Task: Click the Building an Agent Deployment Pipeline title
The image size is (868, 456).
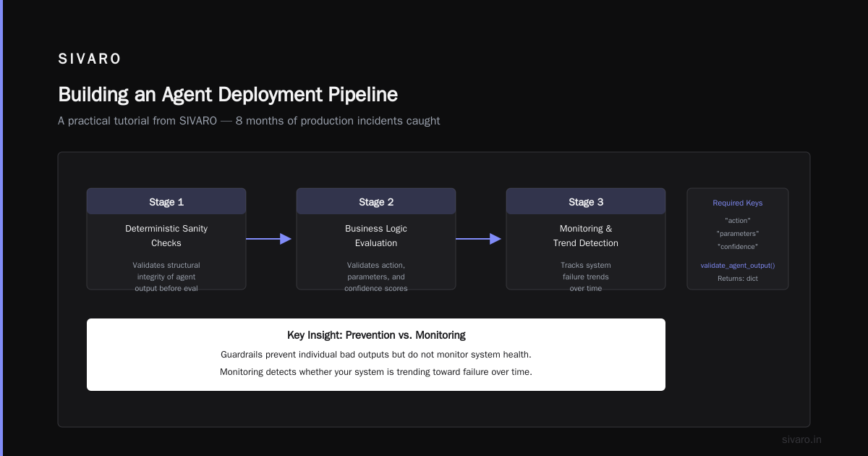Action: click(228, 95)
